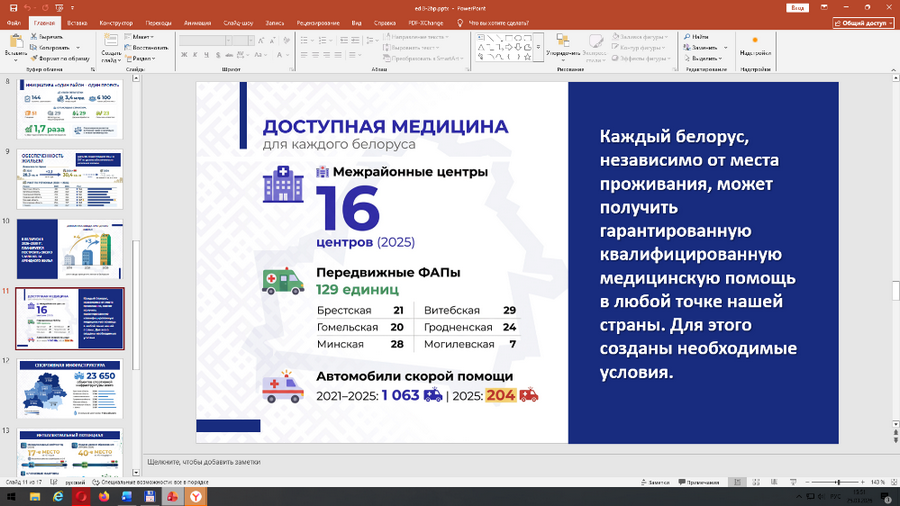
Task: Switch to Normal view in status bar
Action: tap(737, 482)
